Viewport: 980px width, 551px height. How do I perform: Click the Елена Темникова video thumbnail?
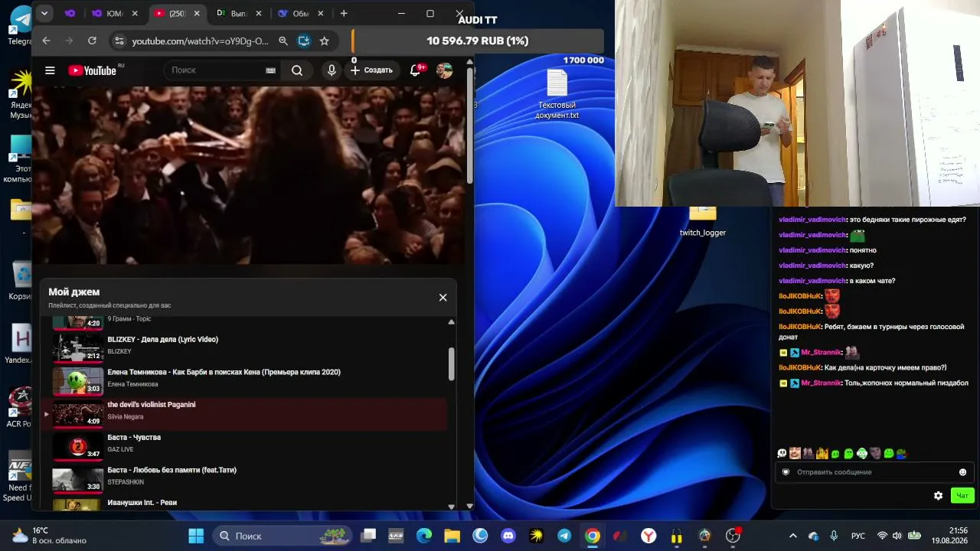[x=77, y=380]
